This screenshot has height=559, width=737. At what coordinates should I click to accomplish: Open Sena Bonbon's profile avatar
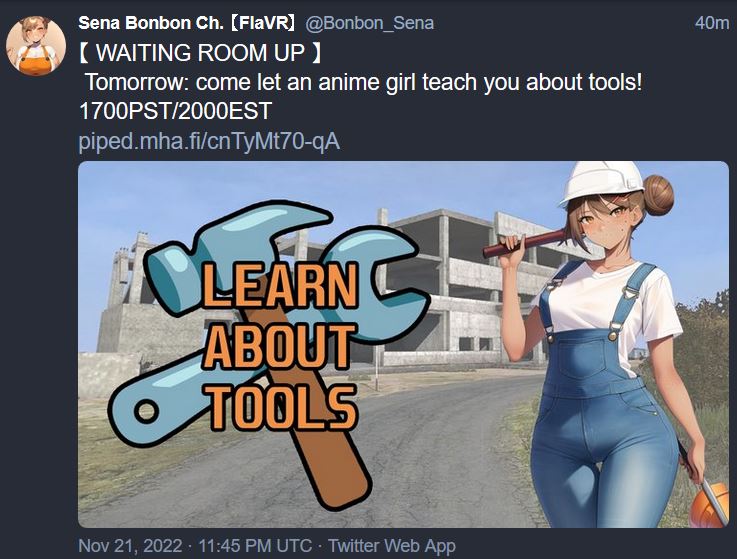pyautogui.click(x=36, y=46)
